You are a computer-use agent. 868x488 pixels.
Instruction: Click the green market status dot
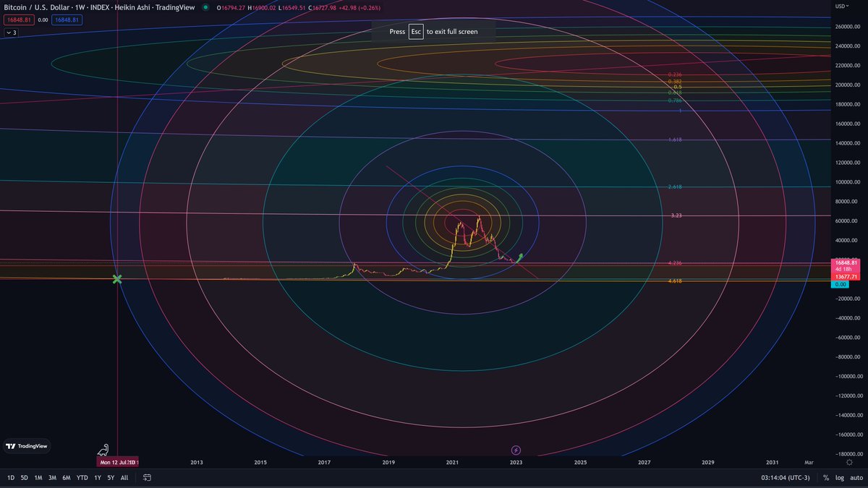tap(205, 7)
